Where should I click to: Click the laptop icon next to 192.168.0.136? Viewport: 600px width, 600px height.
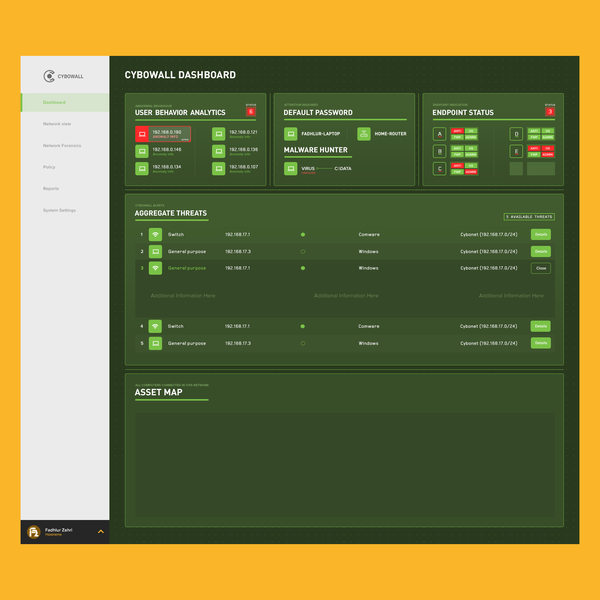click(x=218, y=151)
